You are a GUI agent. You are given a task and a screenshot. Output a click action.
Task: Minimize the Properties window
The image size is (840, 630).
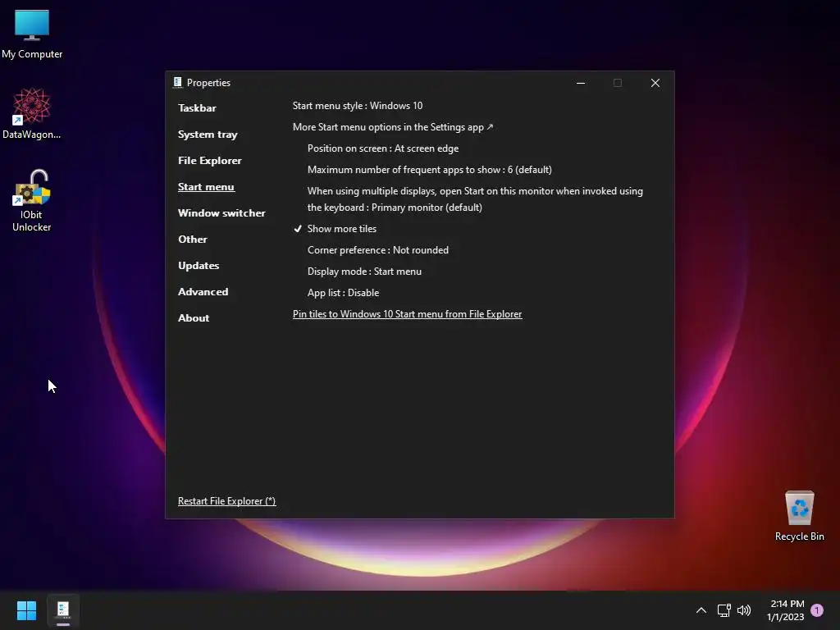[580, 83]
